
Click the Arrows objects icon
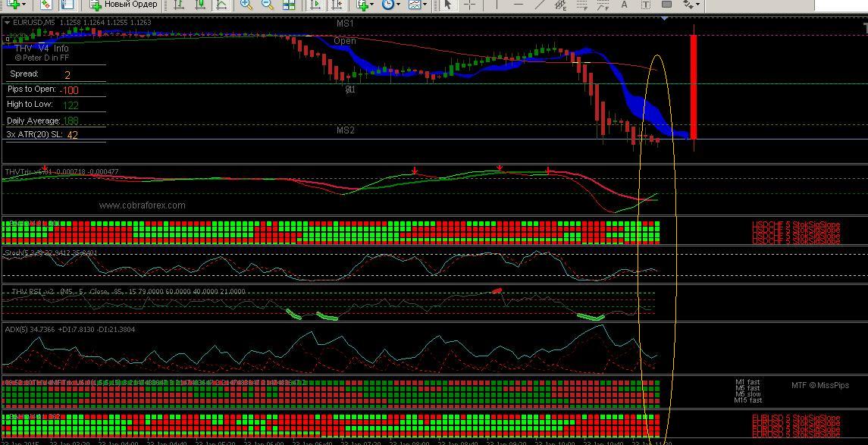[688, 5]
